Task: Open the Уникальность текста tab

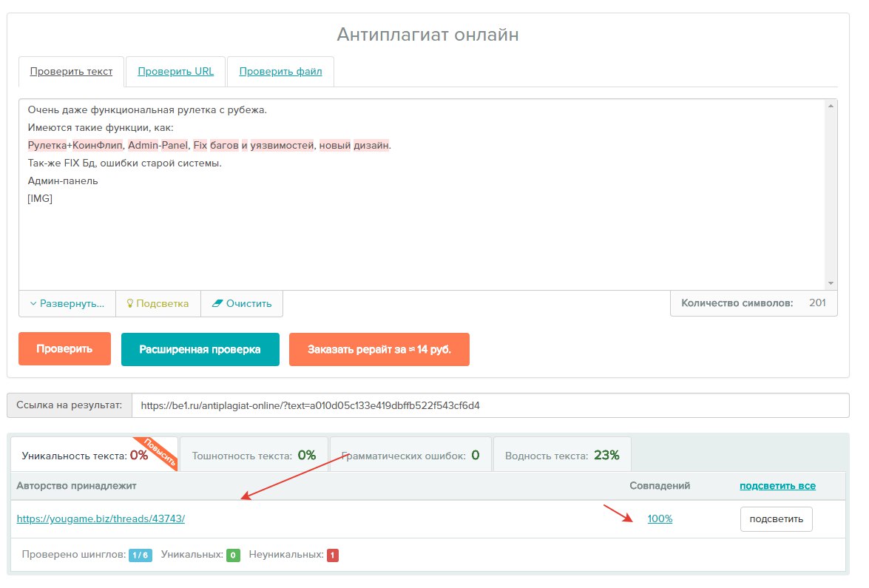Action: click(94, 454)
